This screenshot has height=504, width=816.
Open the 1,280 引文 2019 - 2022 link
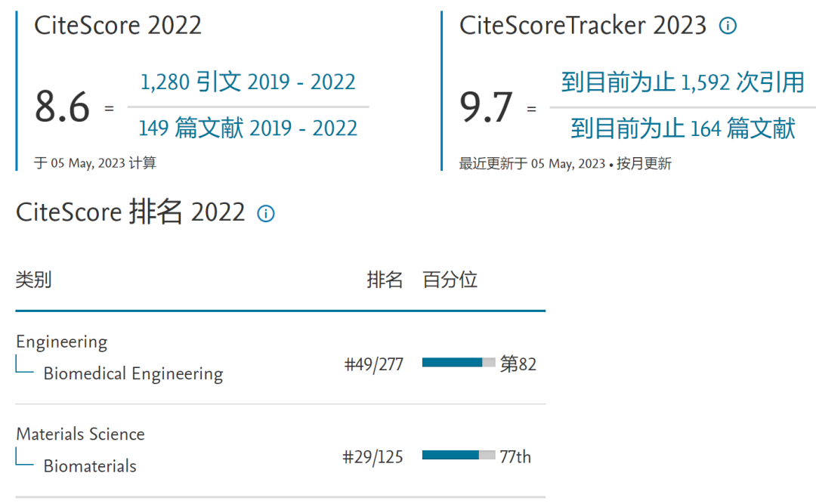249,82
